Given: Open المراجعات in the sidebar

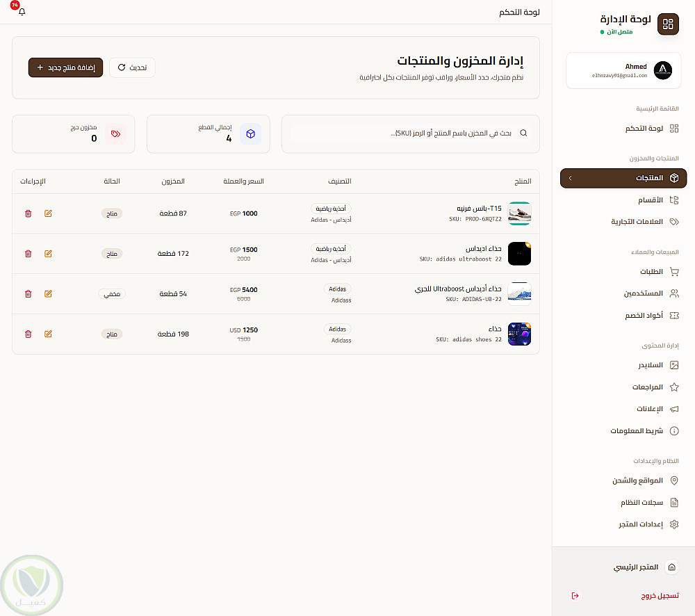Looking at the screenshot, I should (623, 387).
